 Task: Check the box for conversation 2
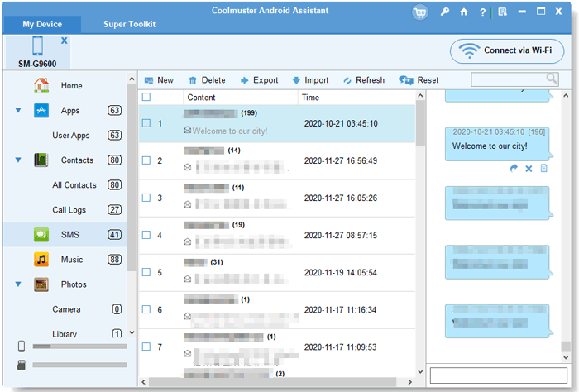click(x=146, y=160)
